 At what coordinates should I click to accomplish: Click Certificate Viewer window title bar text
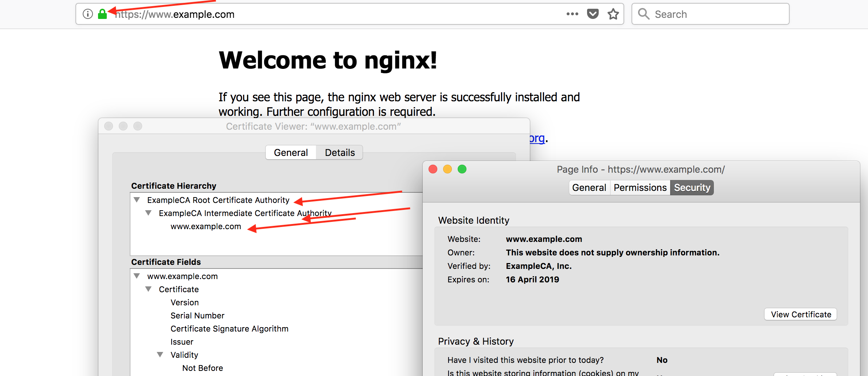[x=313, y=126]
